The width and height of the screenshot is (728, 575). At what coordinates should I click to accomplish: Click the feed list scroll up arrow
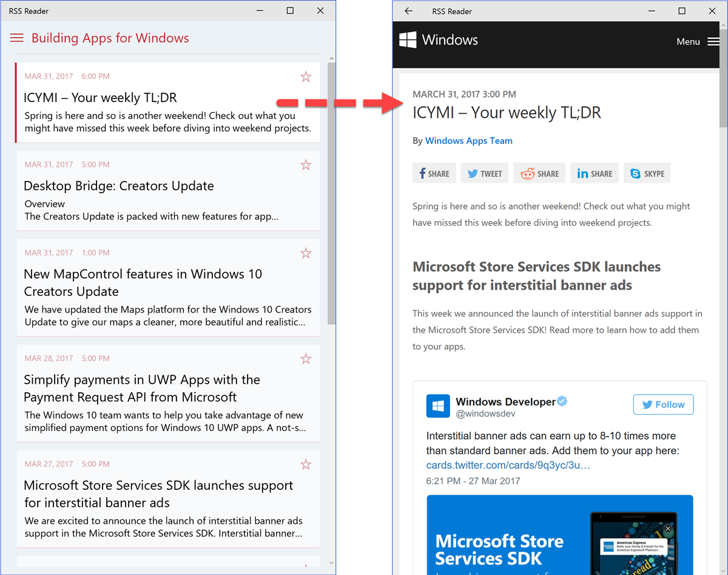coord(331,59)
